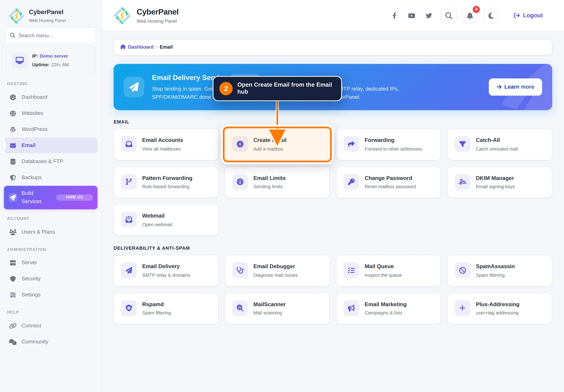This screenshot has width=564, height=392.
Task: Click the Plus-Addressing plus icon
Action: 462,308
